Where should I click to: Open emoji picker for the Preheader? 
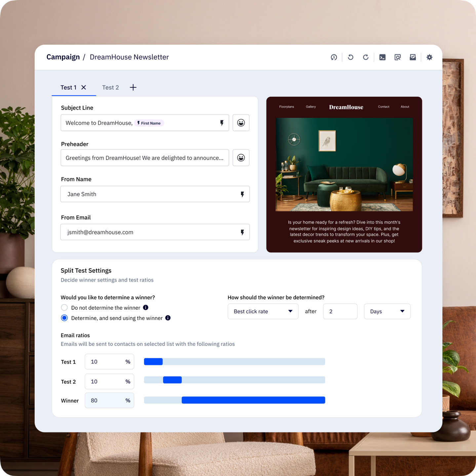[x=241, y=158]
